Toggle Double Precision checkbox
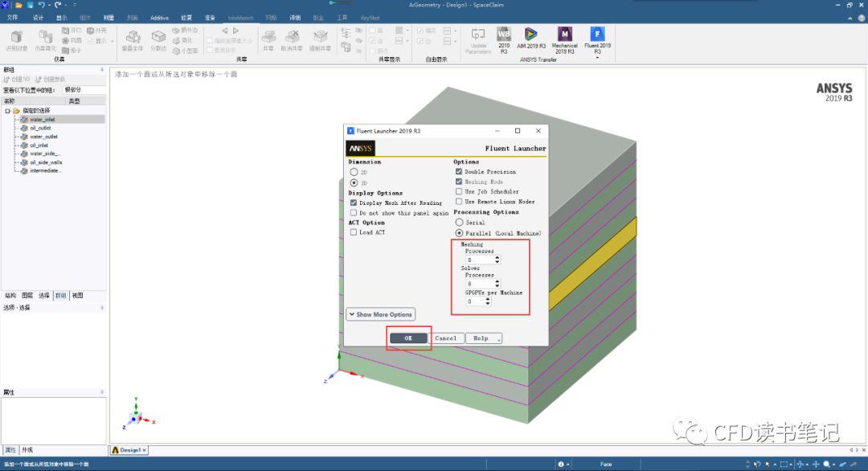The height and width of the screenshot is (471, 868). 458,171
